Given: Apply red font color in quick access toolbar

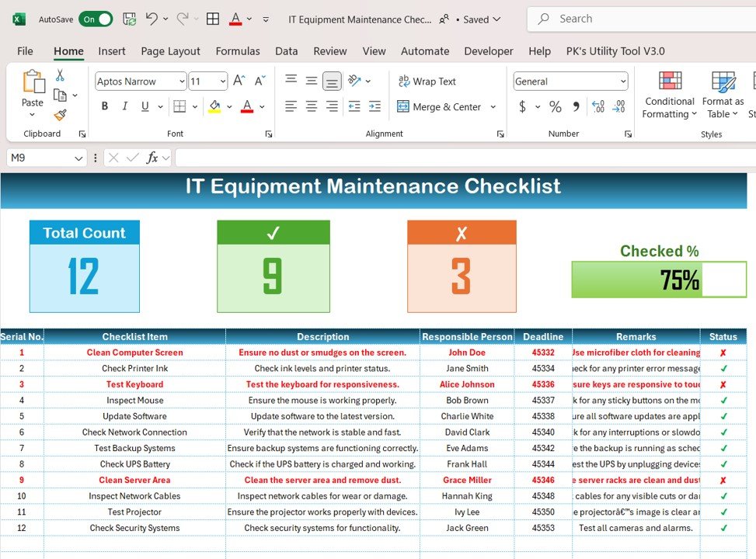Looking at the screenshot, I should click(x=235, y=19).
